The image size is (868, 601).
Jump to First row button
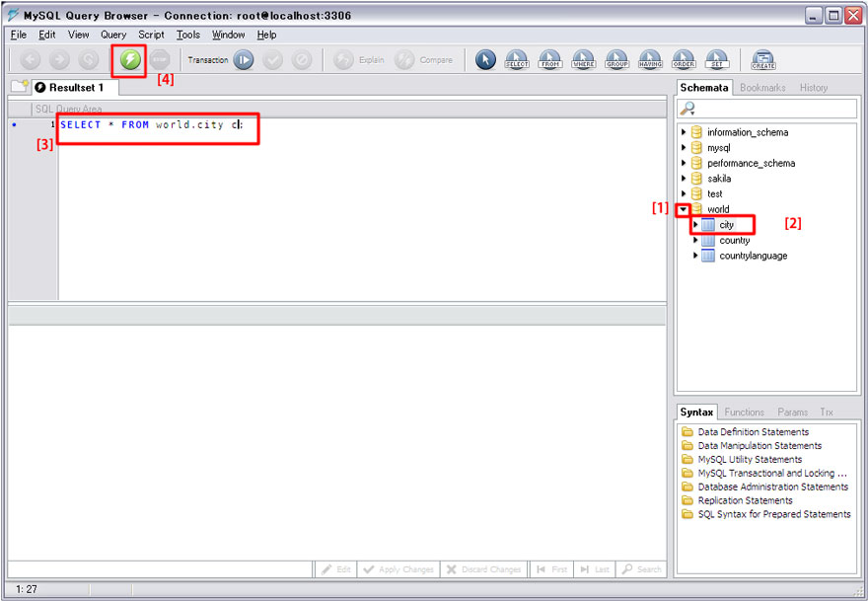click(552, 569)
